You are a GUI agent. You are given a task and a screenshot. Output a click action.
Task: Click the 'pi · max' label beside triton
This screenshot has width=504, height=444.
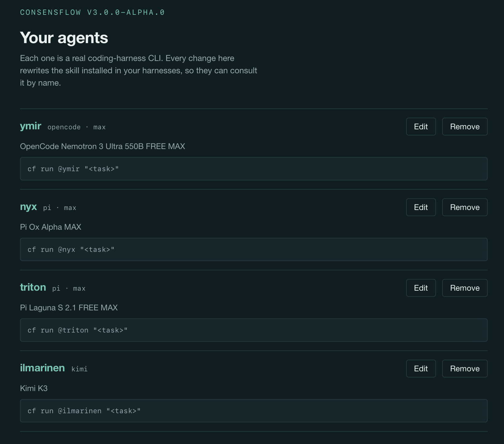click(69, 289)
